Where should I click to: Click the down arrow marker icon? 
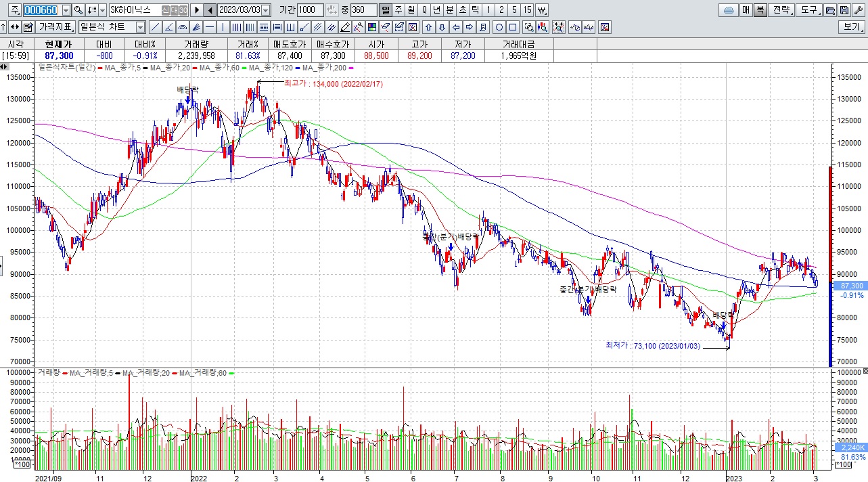click(442, 27)
